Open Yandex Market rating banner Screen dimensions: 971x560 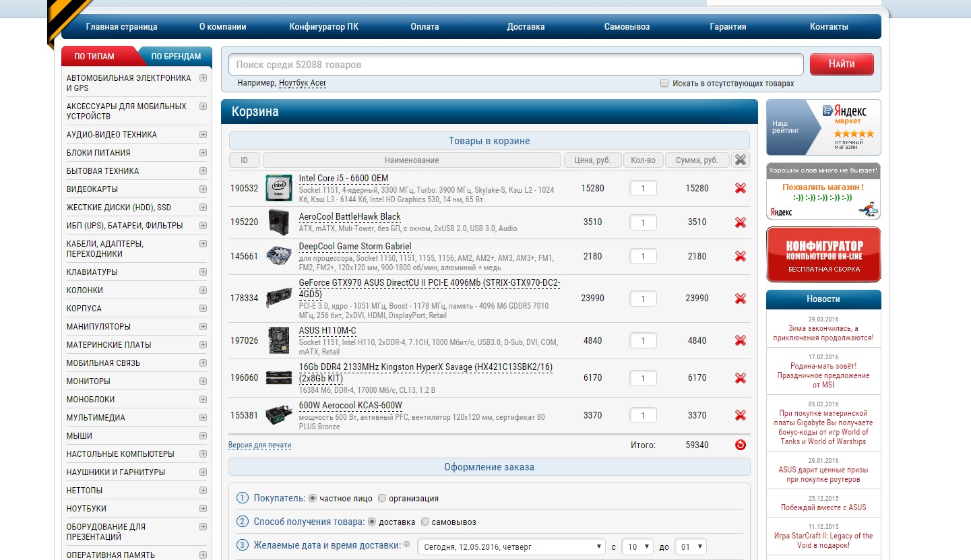pos(823,127)
